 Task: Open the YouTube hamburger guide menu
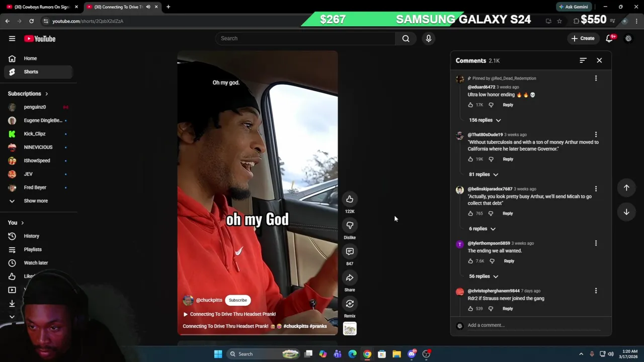[12, 39]
